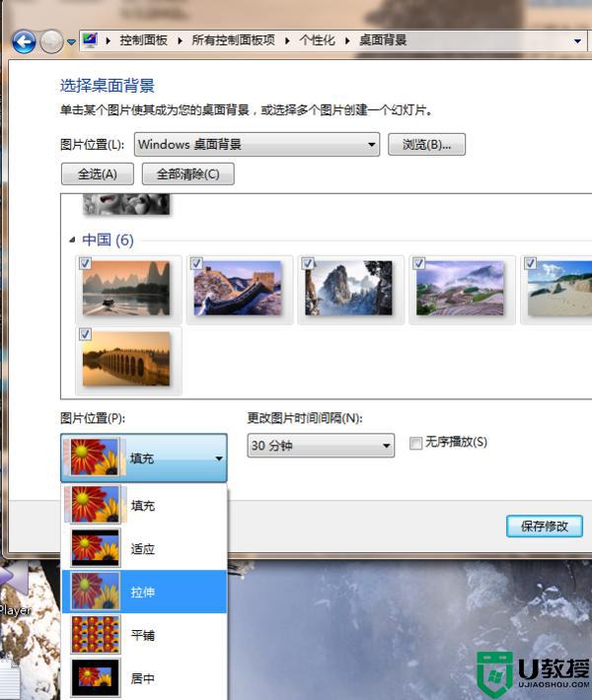The image size is (592, 700).
Task: Uncheck the Great Wall wallpaper checkbox
Action: pos(196,263)
